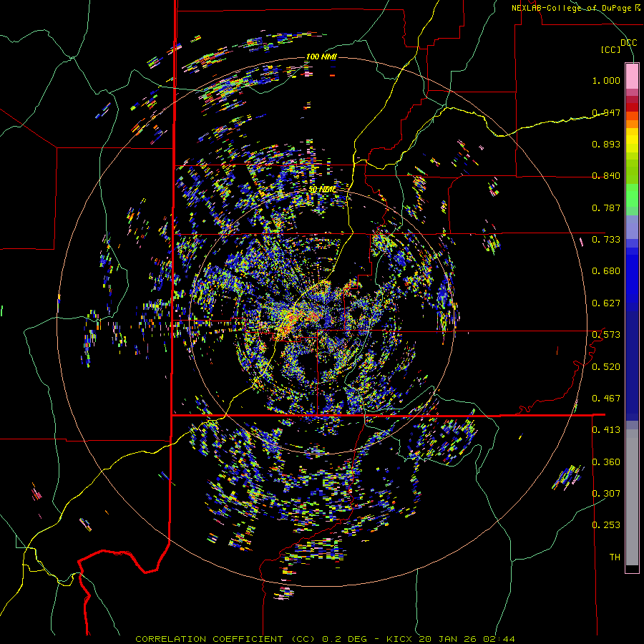The height and width of the screenshot is (644, 644).
Task: Select the 0.573 scale value
Action: click(x=606, y=335)
